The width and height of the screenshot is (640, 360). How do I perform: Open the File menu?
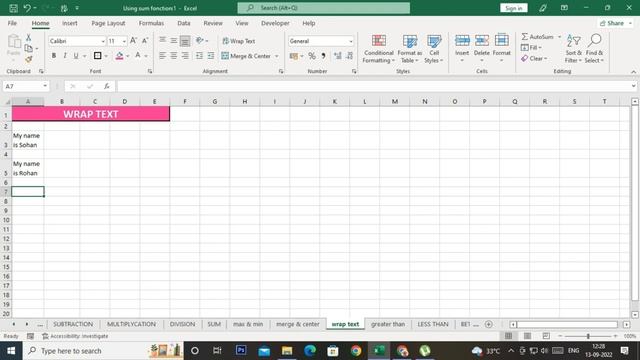12,23
